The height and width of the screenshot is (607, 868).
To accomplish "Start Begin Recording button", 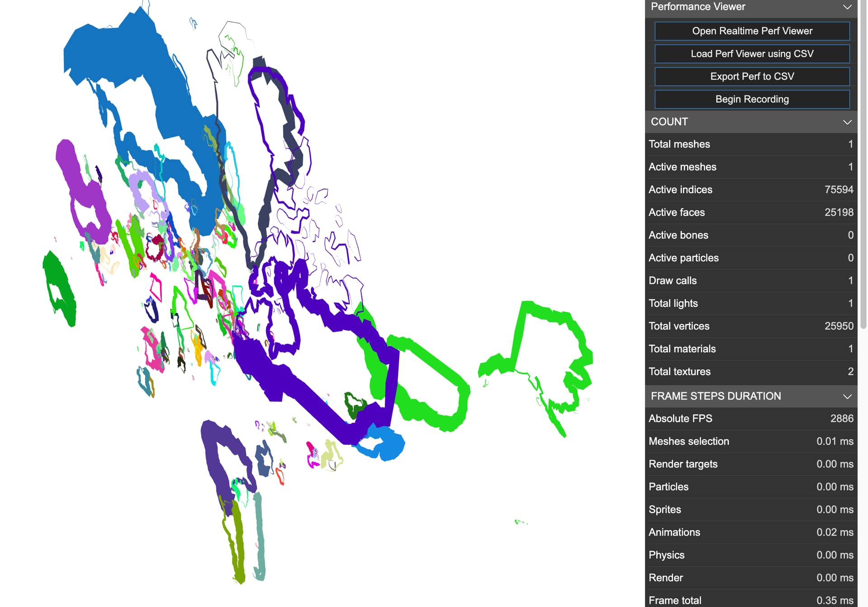I will click(x=752, y=99).
